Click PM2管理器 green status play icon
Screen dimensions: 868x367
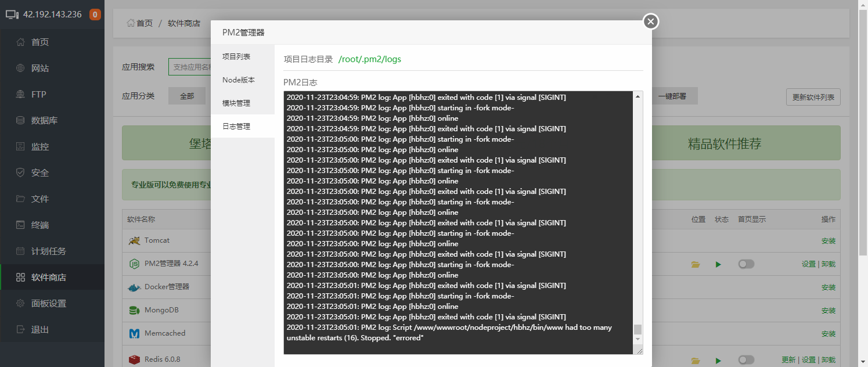[718, 264]
